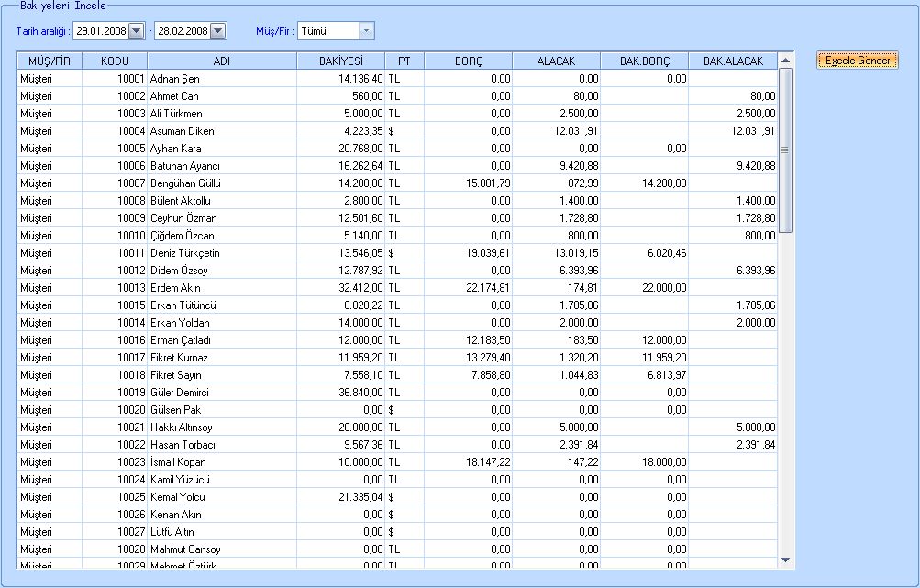
Task: Click the PT column header
Action: point(405,61)
